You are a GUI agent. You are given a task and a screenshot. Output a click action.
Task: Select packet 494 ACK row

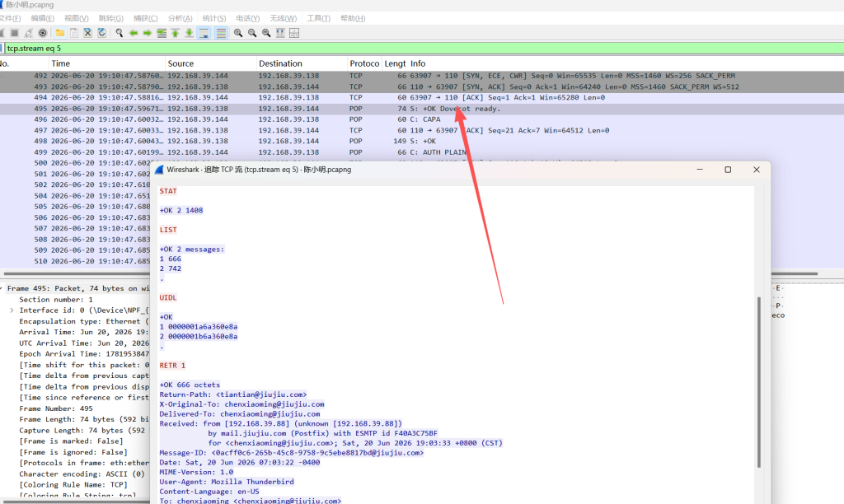click(422, 97)
